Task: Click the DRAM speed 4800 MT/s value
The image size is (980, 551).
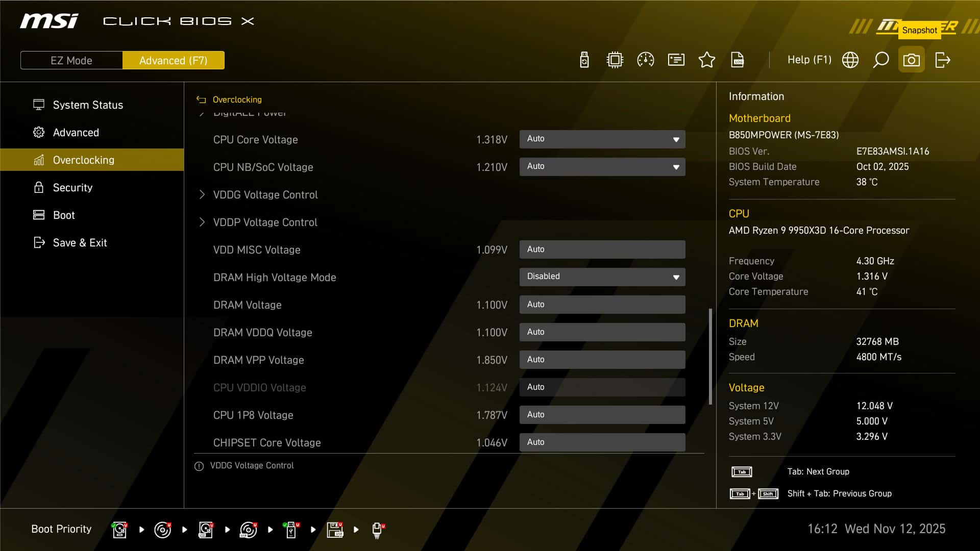Action: click(879, 357)
